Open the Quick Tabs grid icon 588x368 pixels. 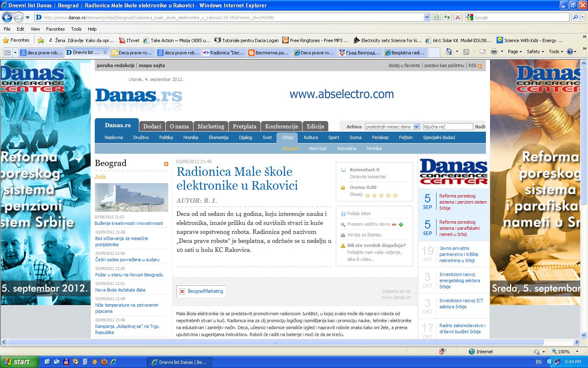tap(7, 52)
